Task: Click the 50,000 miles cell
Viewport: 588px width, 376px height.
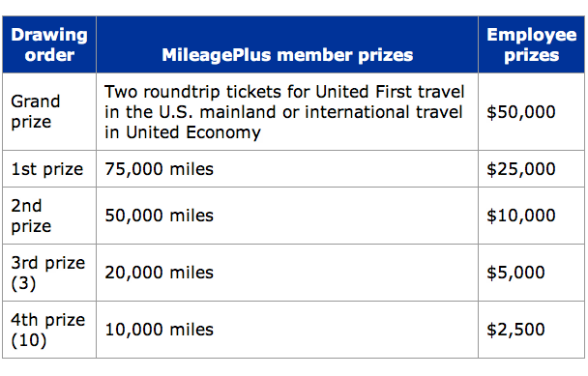Action: click(x=287, y=216)
